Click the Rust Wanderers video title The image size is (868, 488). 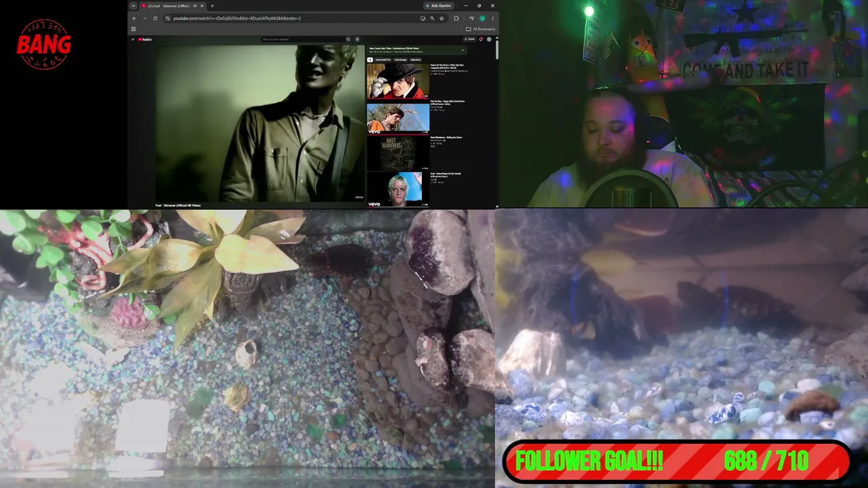446,138
